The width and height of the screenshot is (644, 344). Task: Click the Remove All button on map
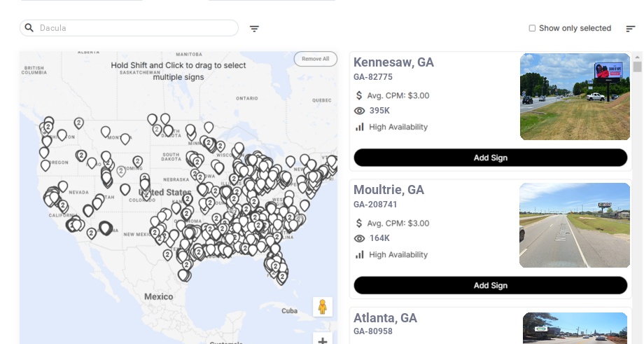click(x=316, y=59)
